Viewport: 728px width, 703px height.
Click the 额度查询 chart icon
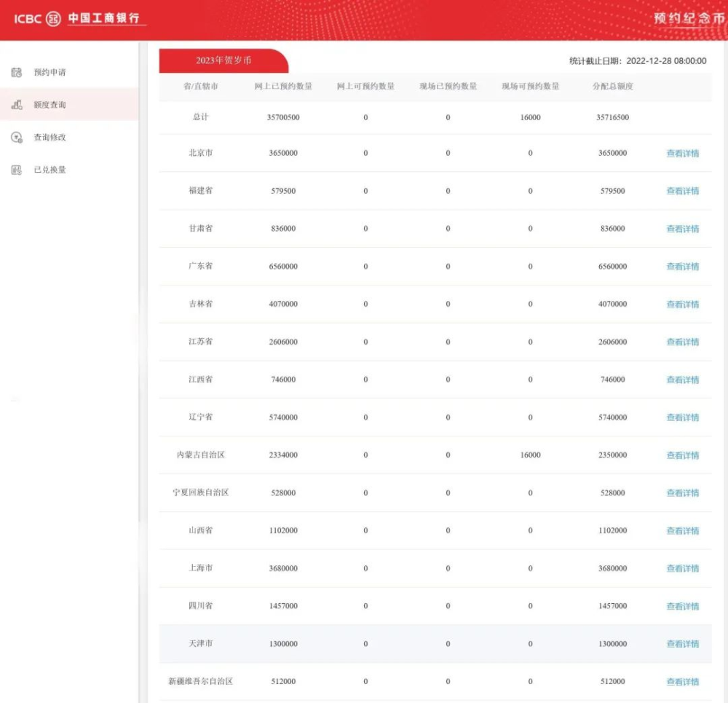point(17,105)
